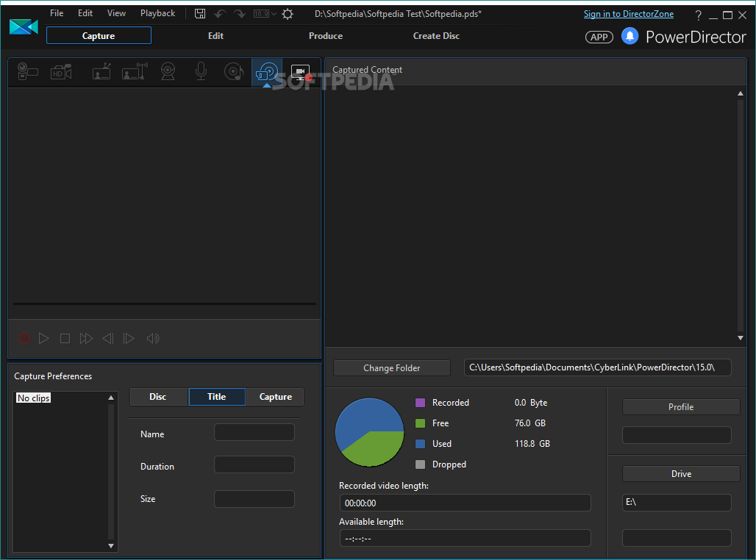Open the screen recorder icon

coord(300,72)
